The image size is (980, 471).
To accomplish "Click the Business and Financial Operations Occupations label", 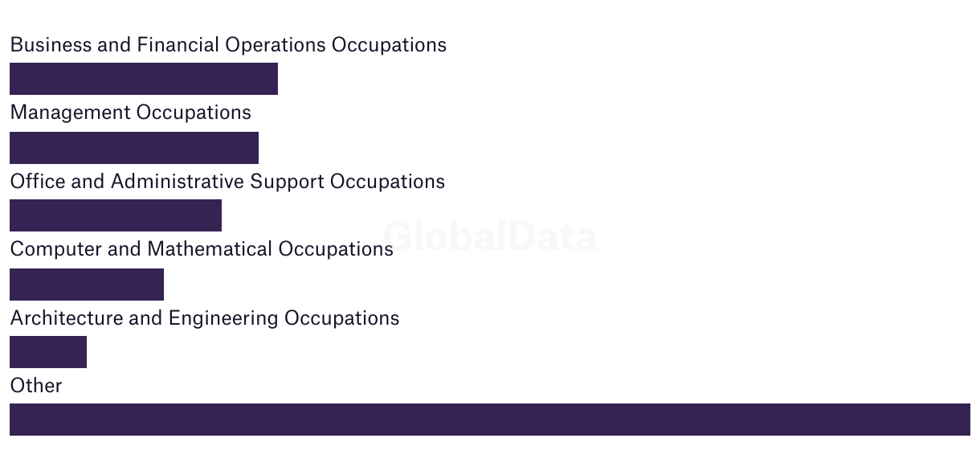I will [x=228, y=45].
